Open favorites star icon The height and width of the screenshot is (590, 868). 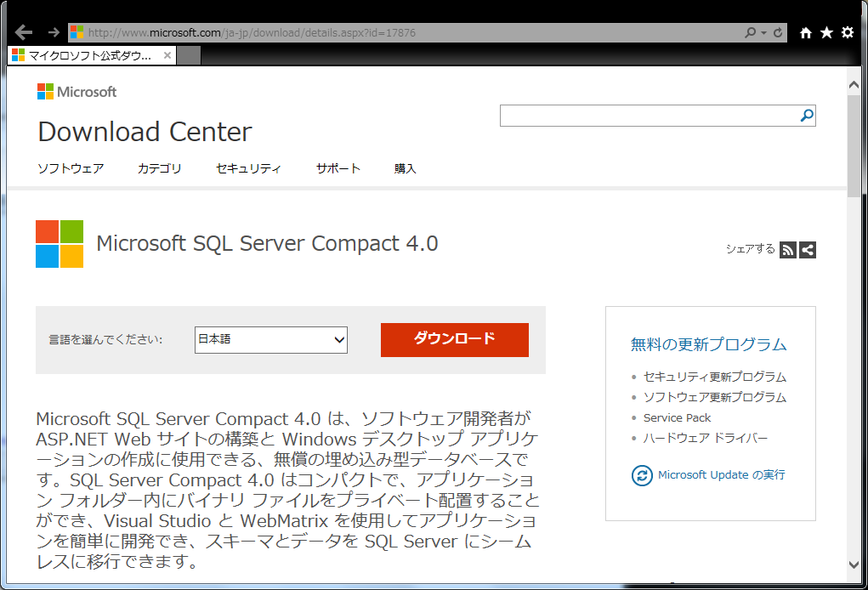click(826, 32)
